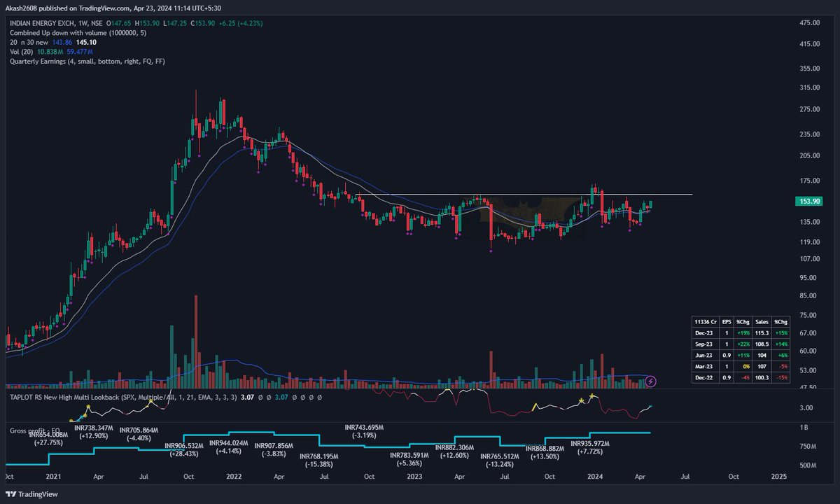Select the white horizontal resistance line
This screenshot has height=504, width=840.
tap(524, 194)
